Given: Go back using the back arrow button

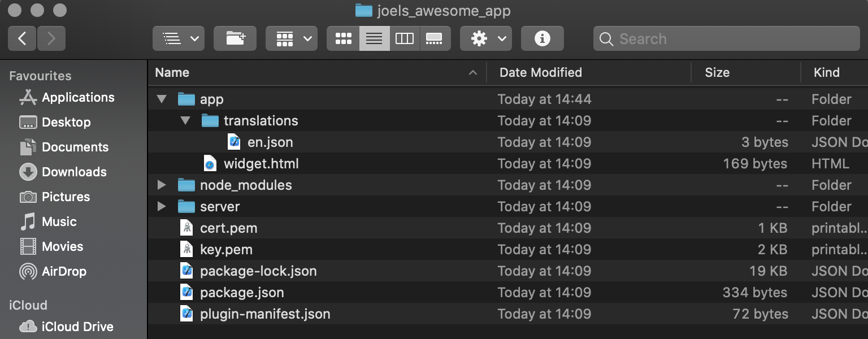Looking at the screenshot, I should pyautogui.click(x=23, y=38).
